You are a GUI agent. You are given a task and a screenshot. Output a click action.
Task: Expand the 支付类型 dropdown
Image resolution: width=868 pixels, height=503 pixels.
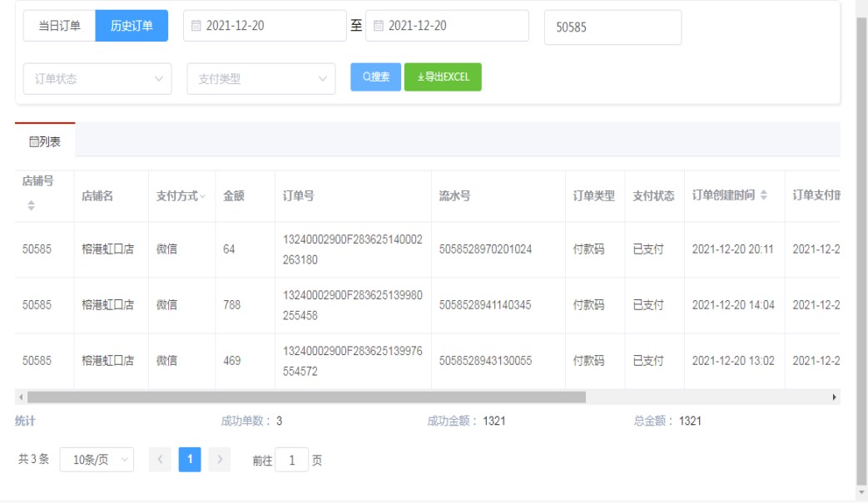261,79
